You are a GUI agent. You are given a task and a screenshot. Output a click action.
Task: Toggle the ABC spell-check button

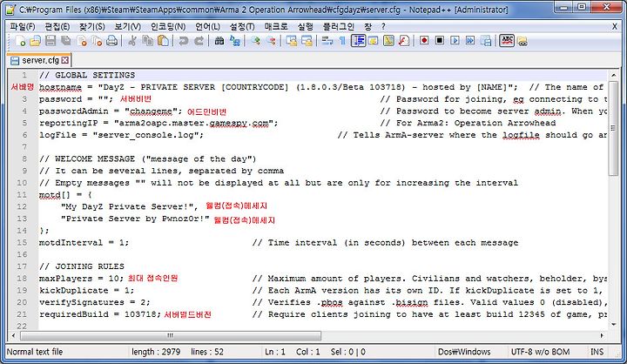[507, 41]
